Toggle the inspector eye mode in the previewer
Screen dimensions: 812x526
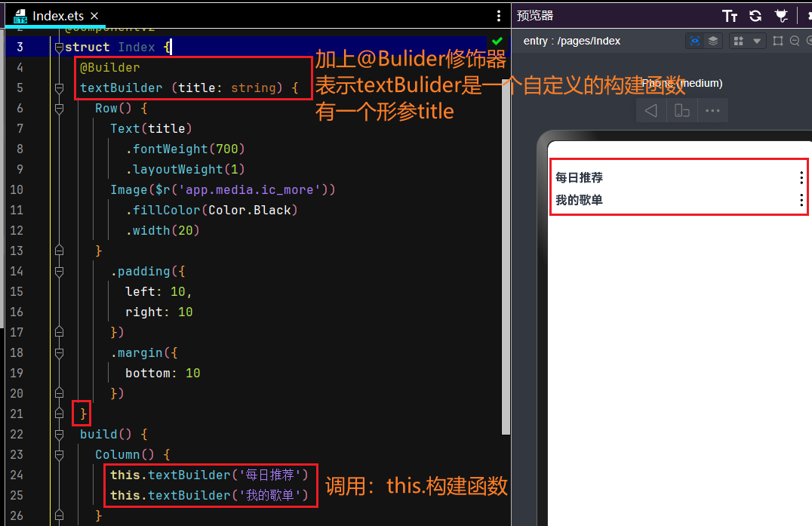tap(695, 41)
